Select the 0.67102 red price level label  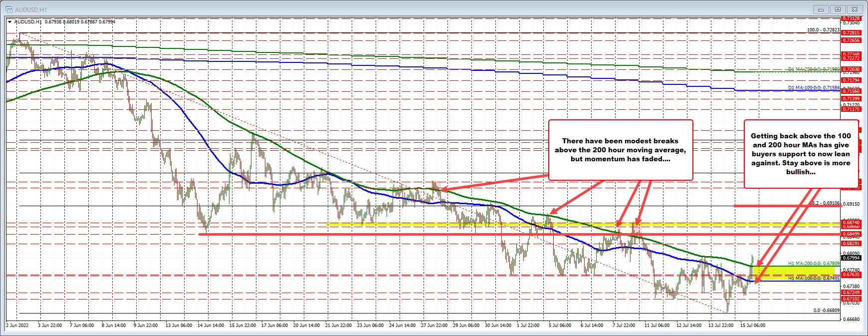pos(851,299)
